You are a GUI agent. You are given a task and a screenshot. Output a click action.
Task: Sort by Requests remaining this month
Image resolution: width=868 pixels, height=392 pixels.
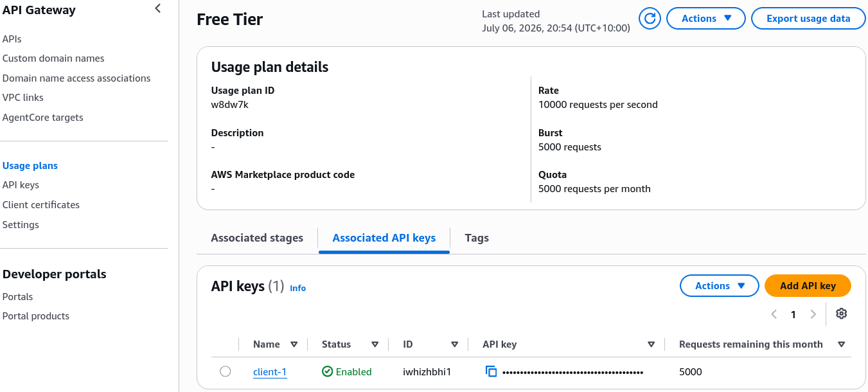point(842,344)
